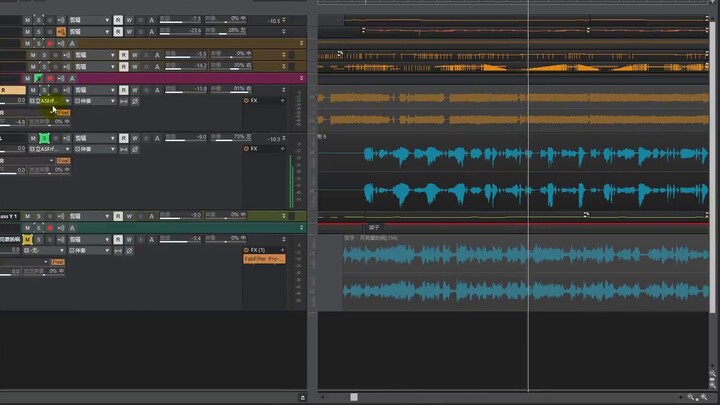Image resolution: width=720 pixels, height=405 pixels.
Task: Expand the teal folder track
Action: point(301,228)
